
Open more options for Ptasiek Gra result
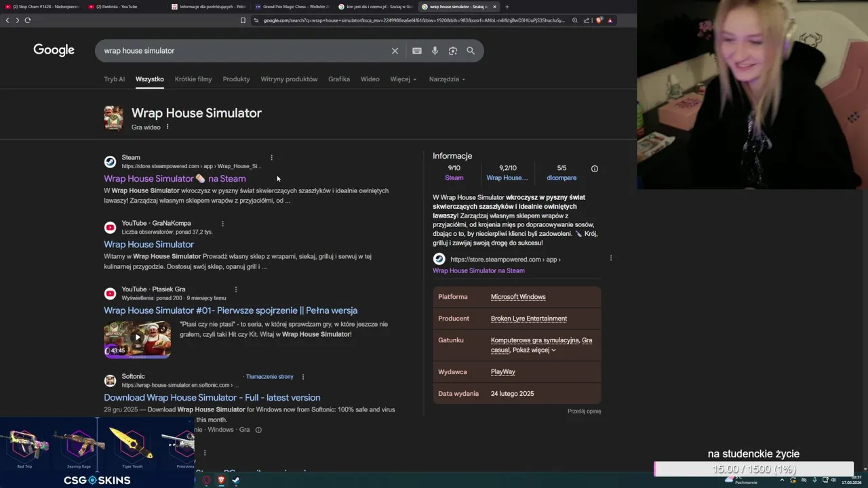tap(235, 289)
